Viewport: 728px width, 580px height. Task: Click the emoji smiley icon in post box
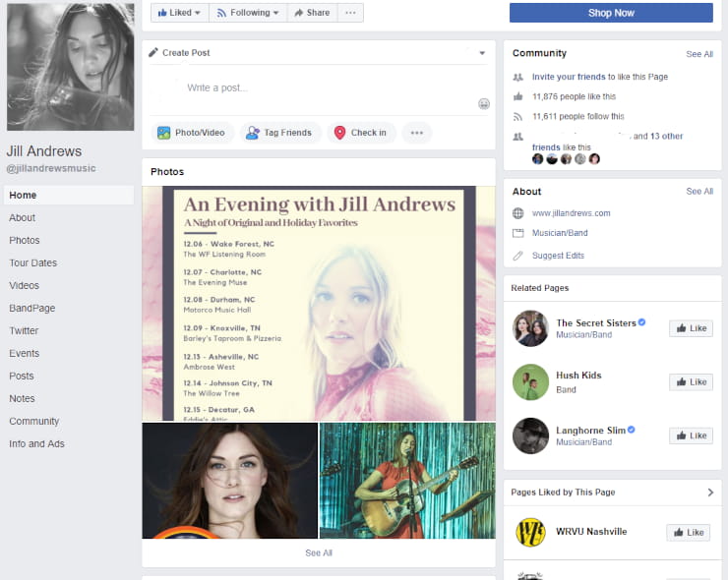pos(484,103)
